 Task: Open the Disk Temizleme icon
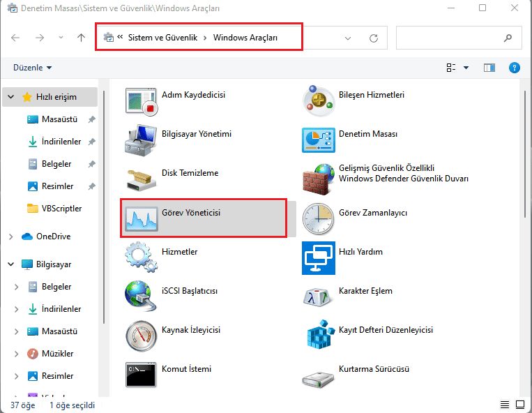coord(141,180)
